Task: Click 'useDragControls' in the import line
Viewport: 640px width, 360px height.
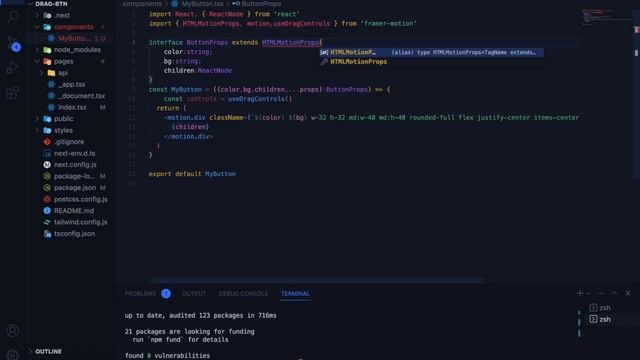Action: [302, 24]
